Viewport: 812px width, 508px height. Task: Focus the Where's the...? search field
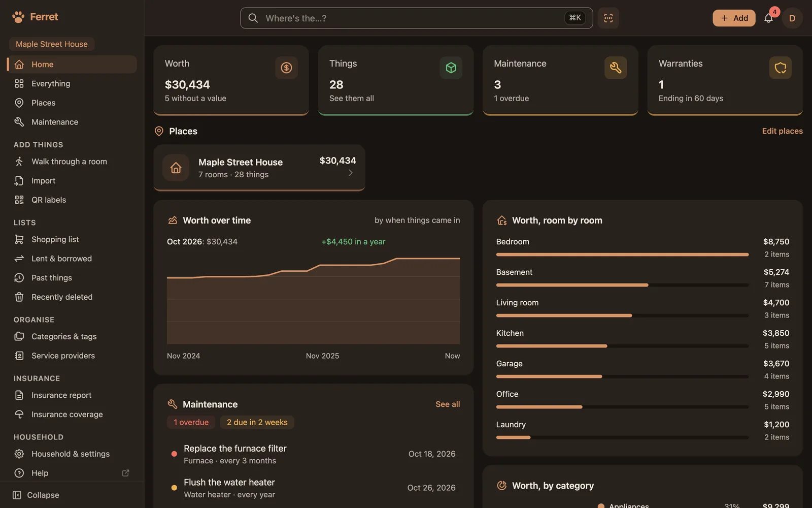pos(416,18)
